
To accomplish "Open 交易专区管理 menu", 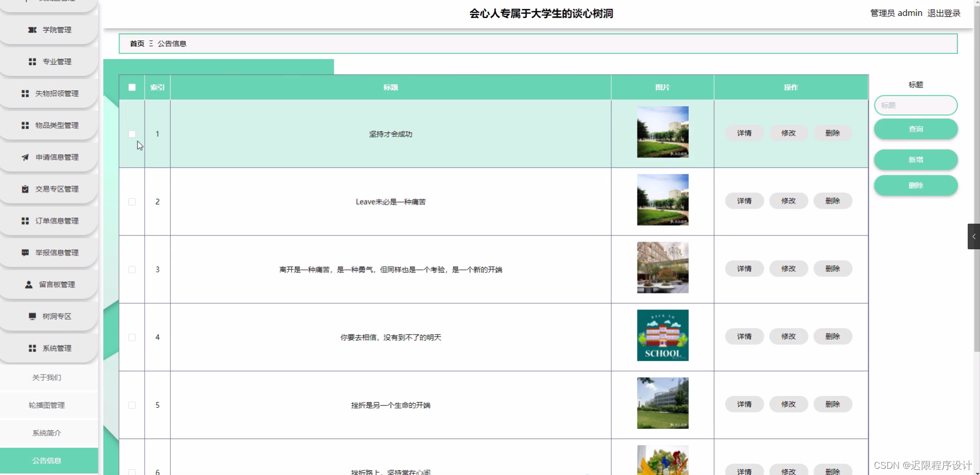I will (x=49, y=189).
